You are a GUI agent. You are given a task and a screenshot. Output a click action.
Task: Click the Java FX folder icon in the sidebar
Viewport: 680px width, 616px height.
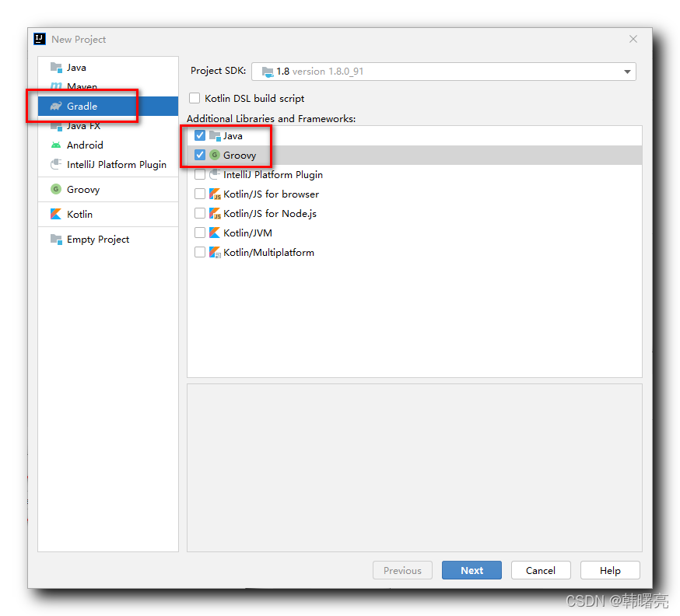56,126
